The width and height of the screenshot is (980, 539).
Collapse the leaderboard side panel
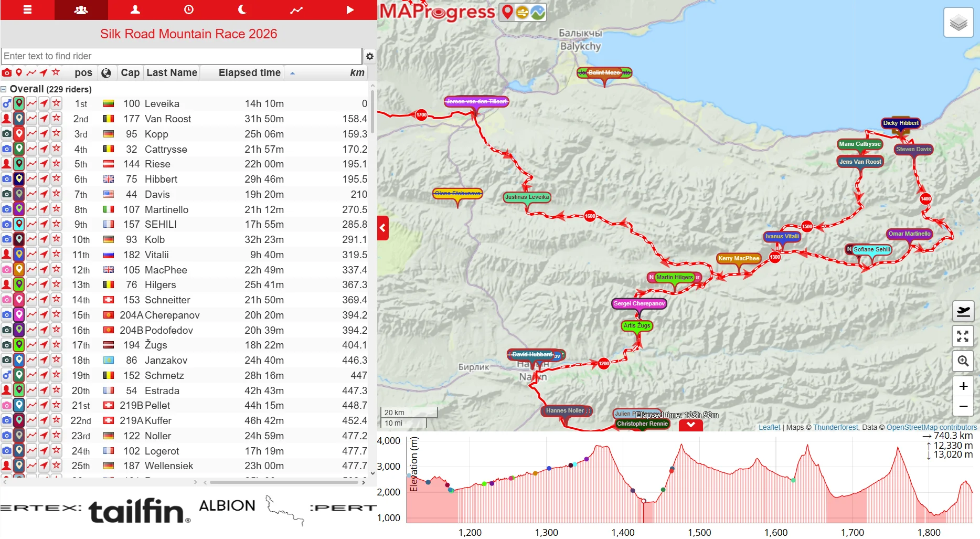[383, 228]
